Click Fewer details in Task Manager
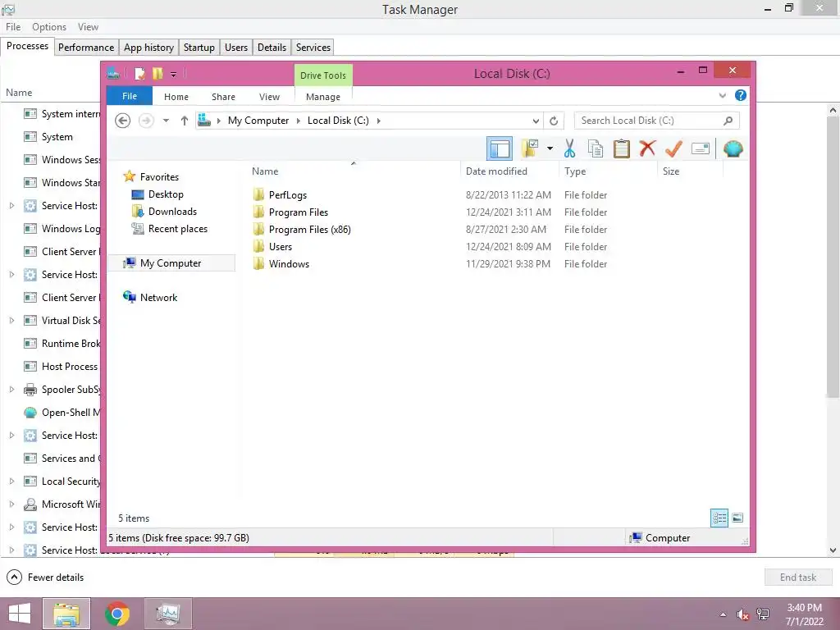 tap(46, 577)
